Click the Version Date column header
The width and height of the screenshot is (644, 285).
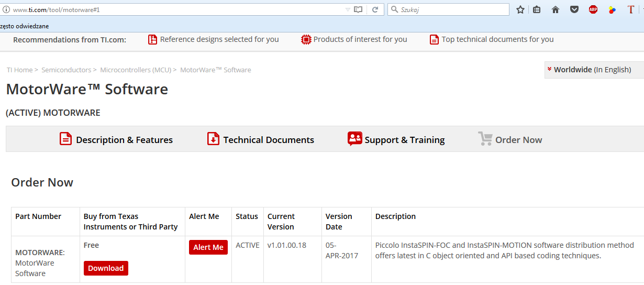[x=339, y=222]
